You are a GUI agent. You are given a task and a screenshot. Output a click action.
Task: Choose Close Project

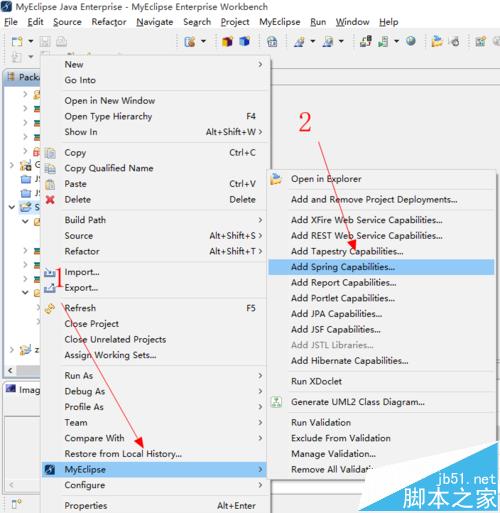[x=154, y=324]
